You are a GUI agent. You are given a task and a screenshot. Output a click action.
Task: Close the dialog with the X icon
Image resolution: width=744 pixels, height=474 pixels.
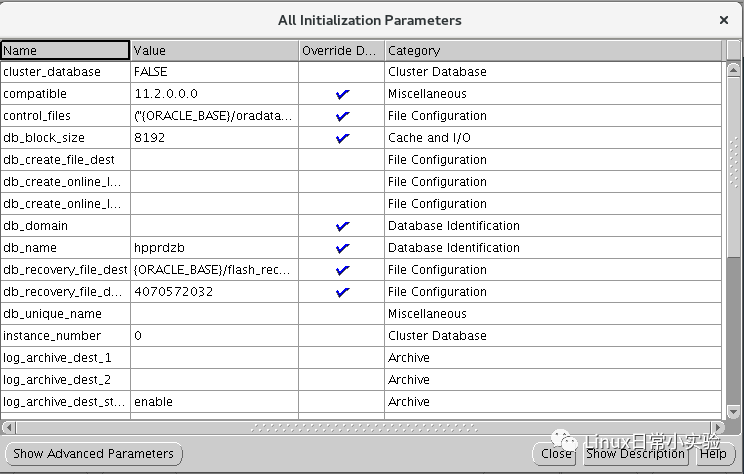tap(724, 19)
